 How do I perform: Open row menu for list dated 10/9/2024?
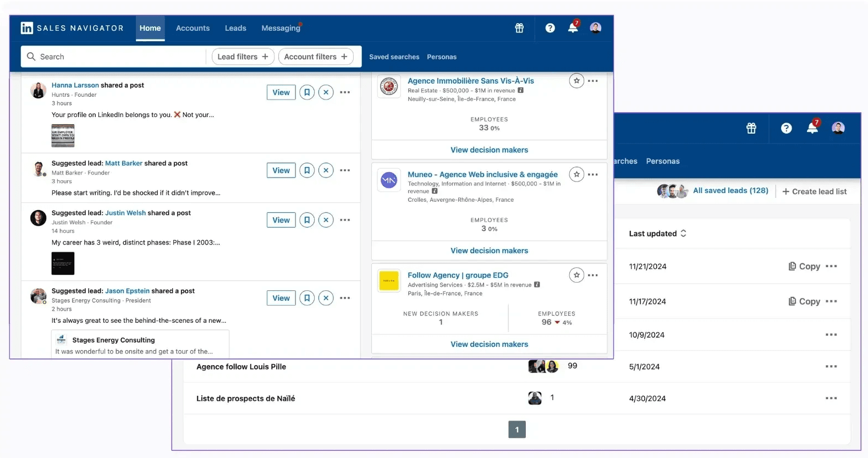pos(831,334)
